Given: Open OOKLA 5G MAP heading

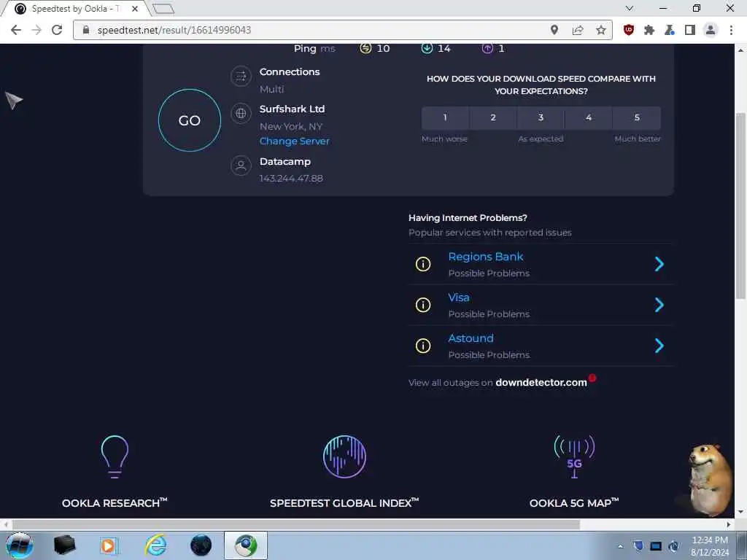Looking at the screenshot, I should 574,503.
